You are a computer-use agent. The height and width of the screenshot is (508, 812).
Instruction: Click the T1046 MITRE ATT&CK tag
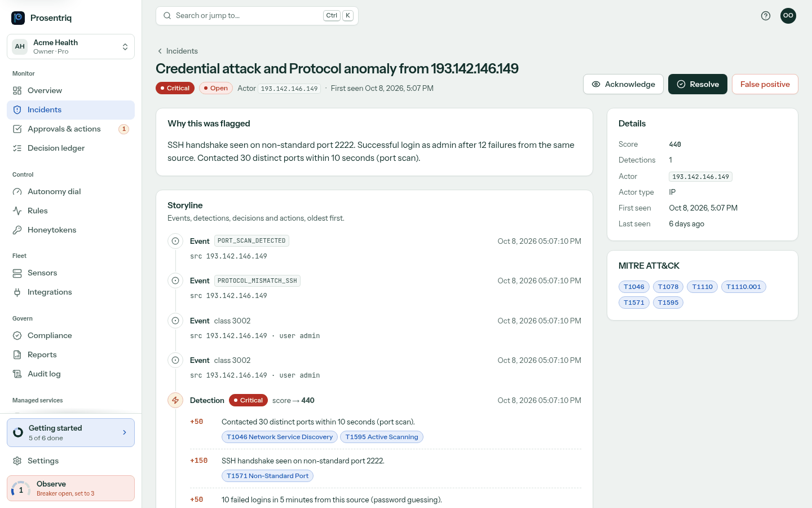(634, 287)
